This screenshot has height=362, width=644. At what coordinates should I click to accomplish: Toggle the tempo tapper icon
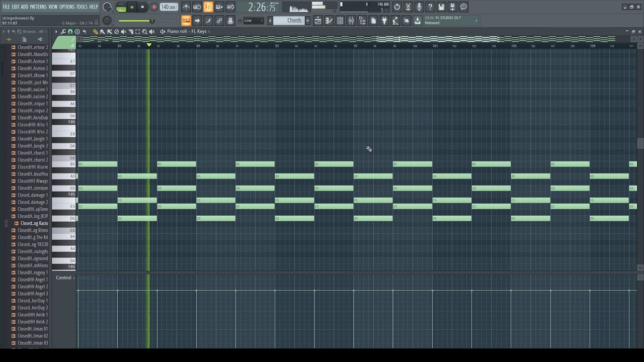point(395,21)
